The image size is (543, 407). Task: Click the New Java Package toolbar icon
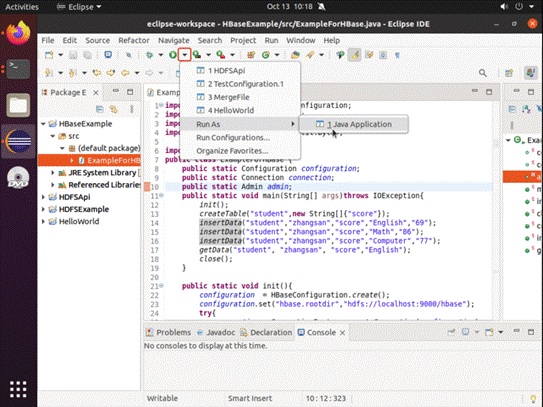(251, 55)
